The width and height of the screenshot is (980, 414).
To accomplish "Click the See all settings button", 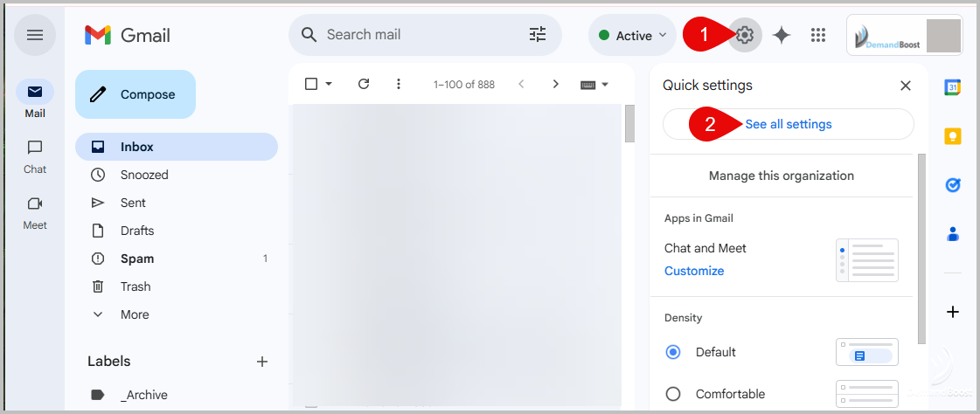I will [788, 124].
